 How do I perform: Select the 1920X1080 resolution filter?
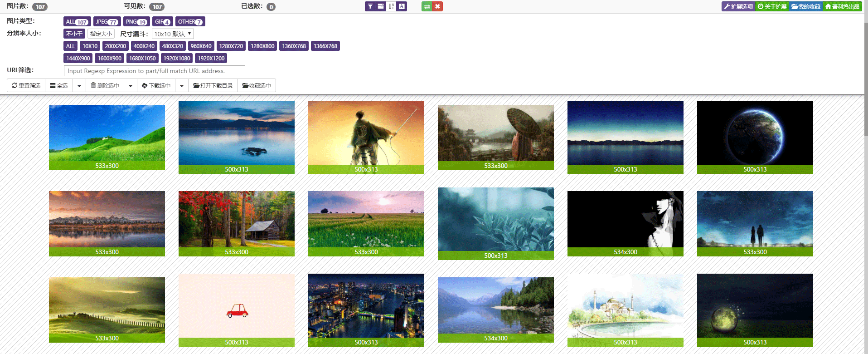pos(177,58)
